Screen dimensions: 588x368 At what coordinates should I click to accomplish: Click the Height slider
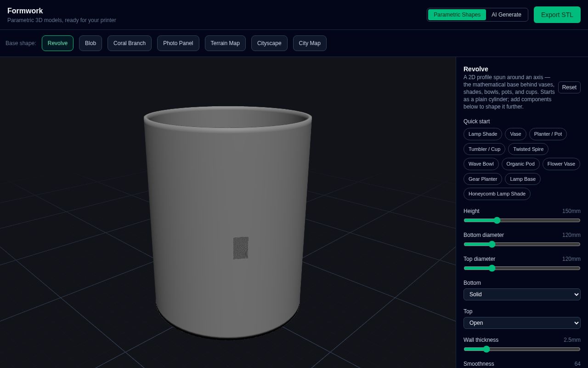[522, 220]
